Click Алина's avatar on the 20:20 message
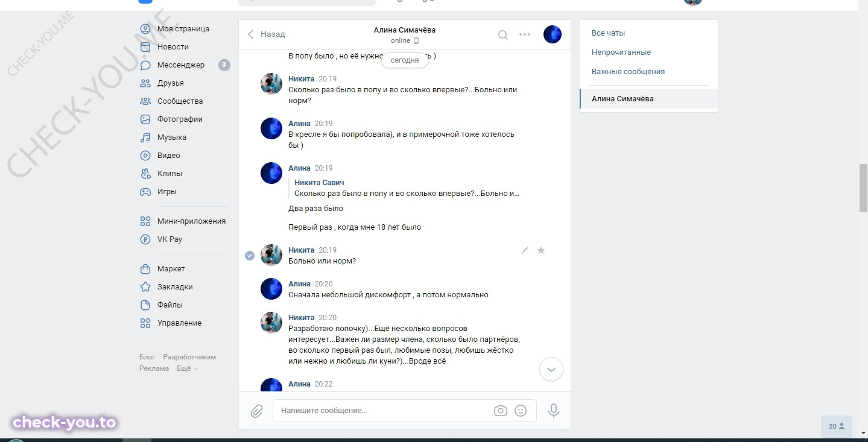The height and width of the screenshot is (442, 868). click(x=271, y=289)
